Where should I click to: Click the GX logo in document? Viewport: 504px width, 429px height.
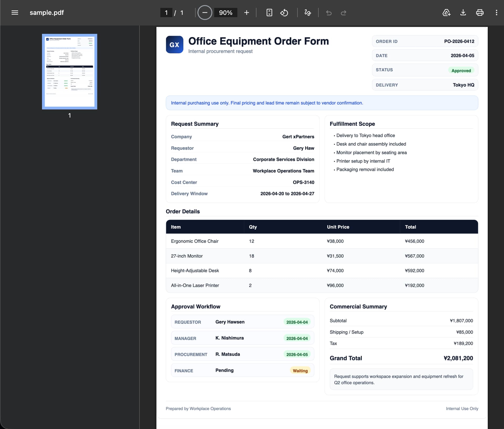tap(174, 45)
